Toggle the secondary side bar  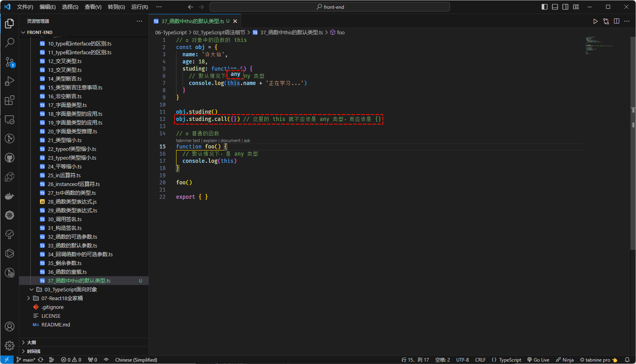565,7
